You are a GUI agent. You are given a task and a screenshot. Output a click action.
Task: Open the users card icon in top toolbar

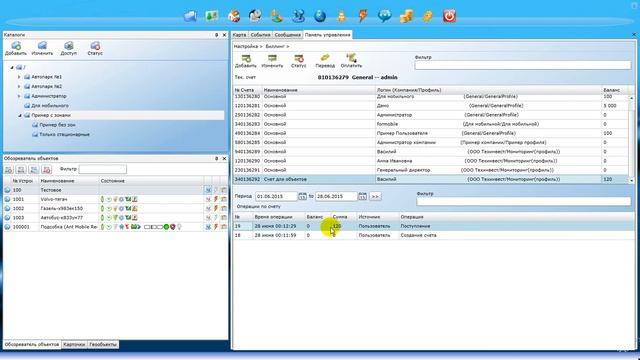click(212, 16)
